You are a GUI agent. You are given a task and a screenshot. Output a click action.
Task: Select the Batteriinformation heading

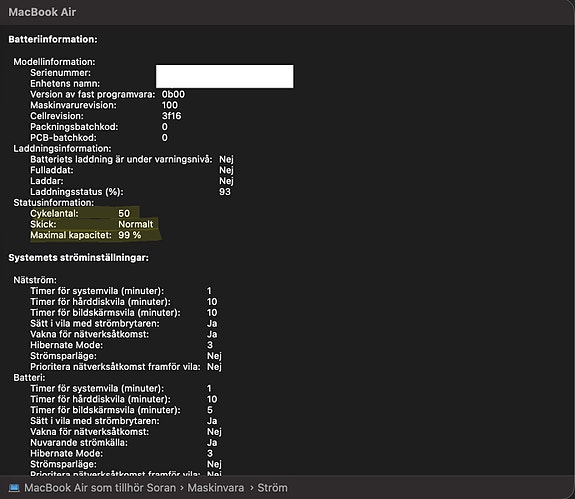click(x=53, y=39)
